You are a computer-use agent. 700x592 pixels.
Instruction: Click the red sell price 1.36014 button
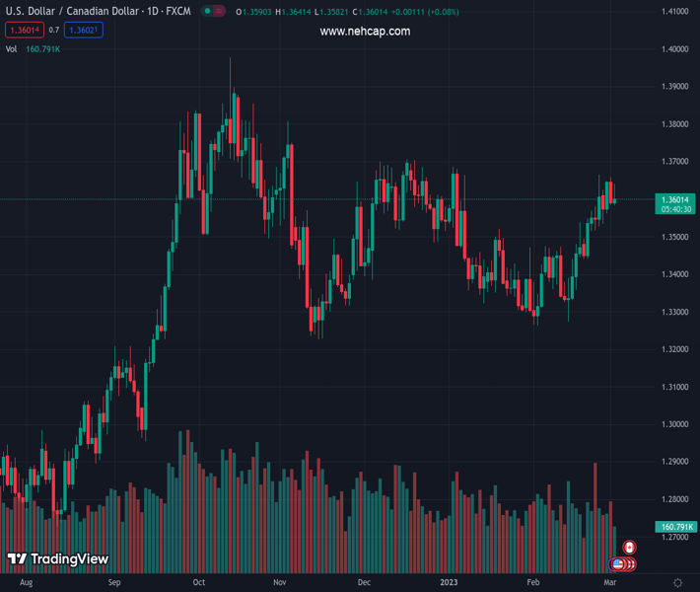pyautogui.click(x=24, y=31)
